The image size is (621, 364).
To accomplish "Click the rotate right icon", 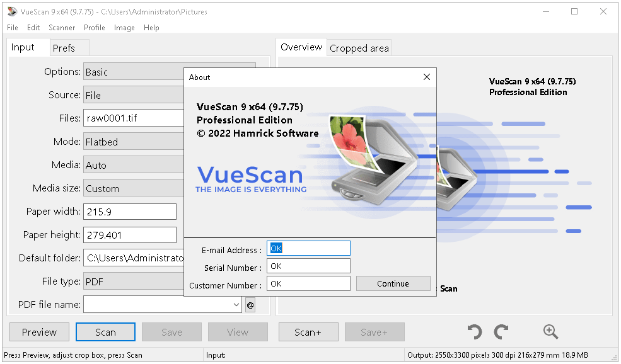I will [501, 332].
